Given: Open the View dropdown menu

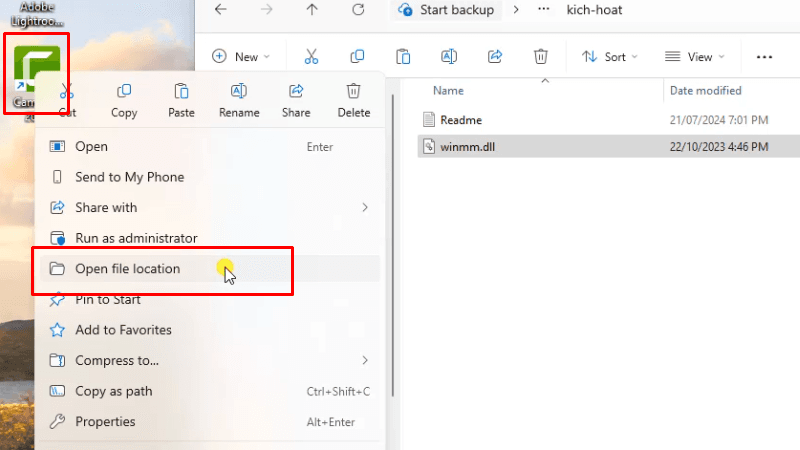Looking at the screenshot, I should (695, 57).
